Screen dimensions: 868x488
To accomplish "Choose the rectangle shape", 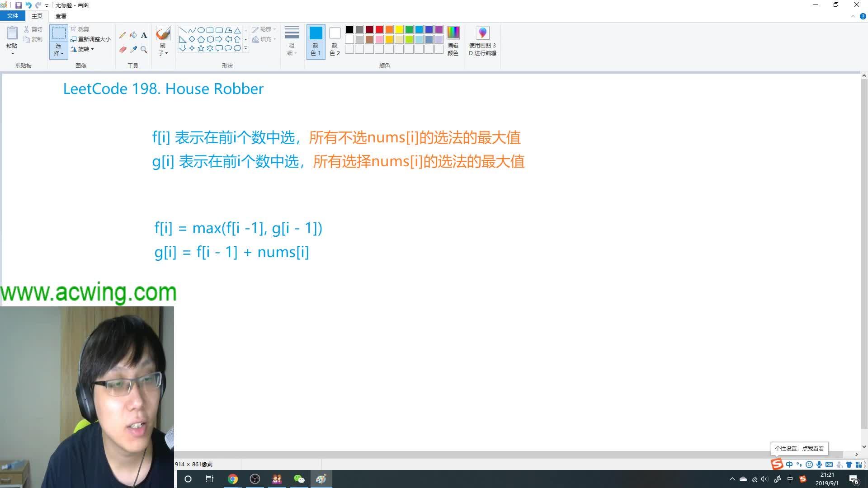I will (x=210, y=30).
